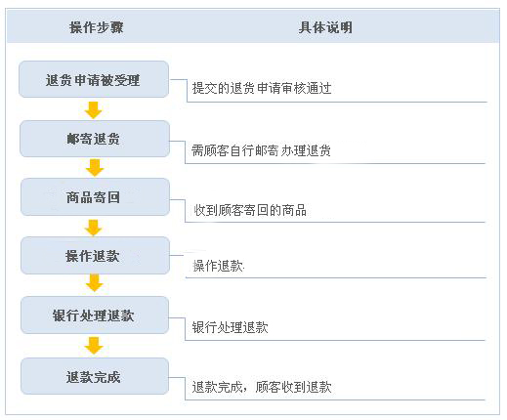
Task: Click the 邮寄退货 step box
Action: coord(95,139)
